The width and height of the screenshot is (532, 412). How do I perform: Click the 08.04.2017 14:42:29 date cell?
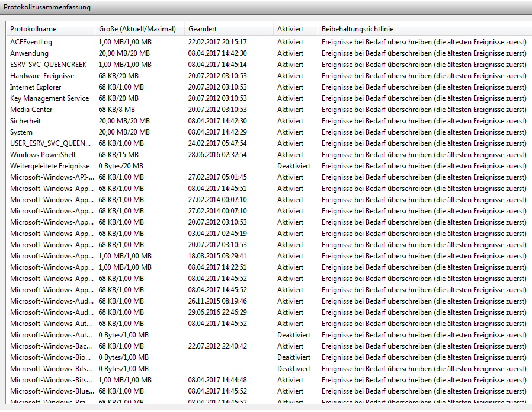tap(217, 132)
